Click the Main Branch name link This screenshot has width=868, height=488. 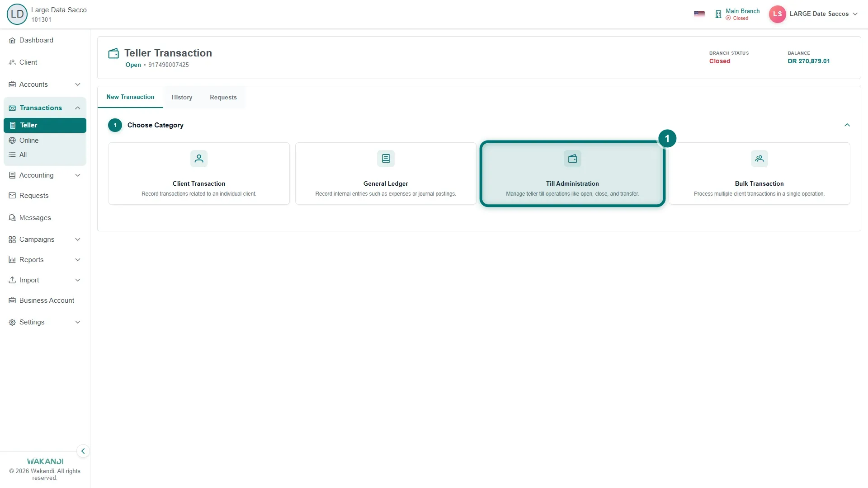(743, 11)
